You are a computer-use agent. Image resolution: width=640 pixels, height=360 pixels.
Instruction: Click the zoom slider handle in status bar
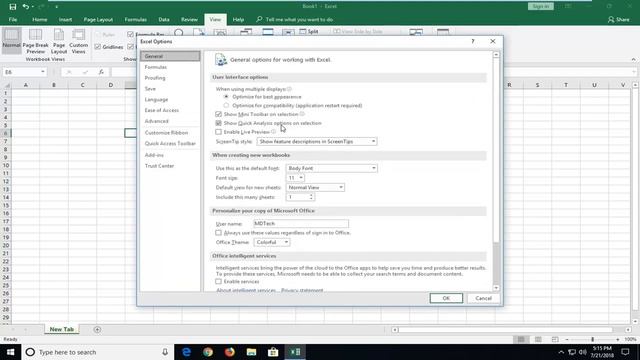tap(592, 339)
